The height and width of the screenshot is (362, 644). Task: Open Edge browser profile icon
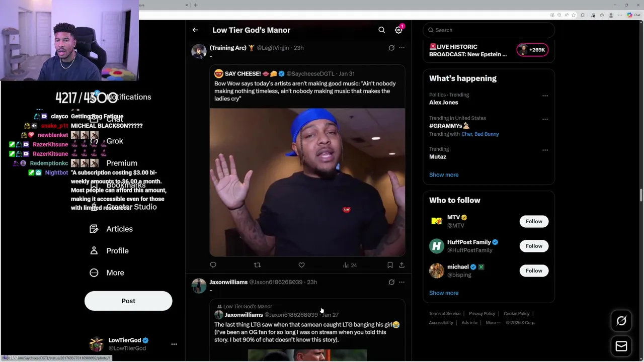pyautogui.click(x=611, y=15)
